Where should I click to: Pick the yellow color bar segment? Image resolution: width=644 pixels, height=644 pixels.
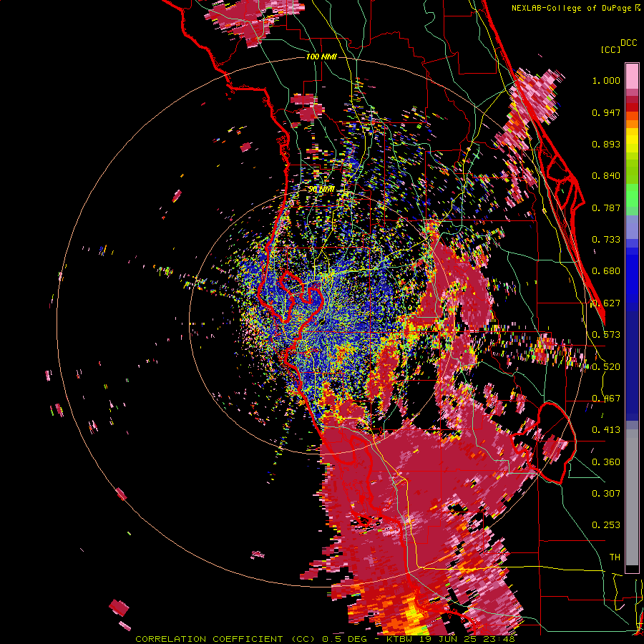[x=632, y=140]
